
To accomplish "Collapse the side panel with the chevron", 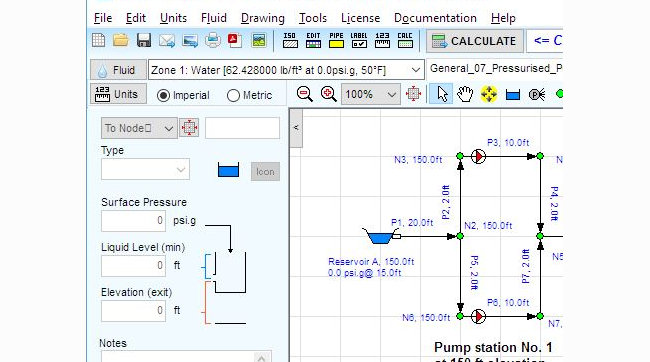I will click(x=296, y=128).
